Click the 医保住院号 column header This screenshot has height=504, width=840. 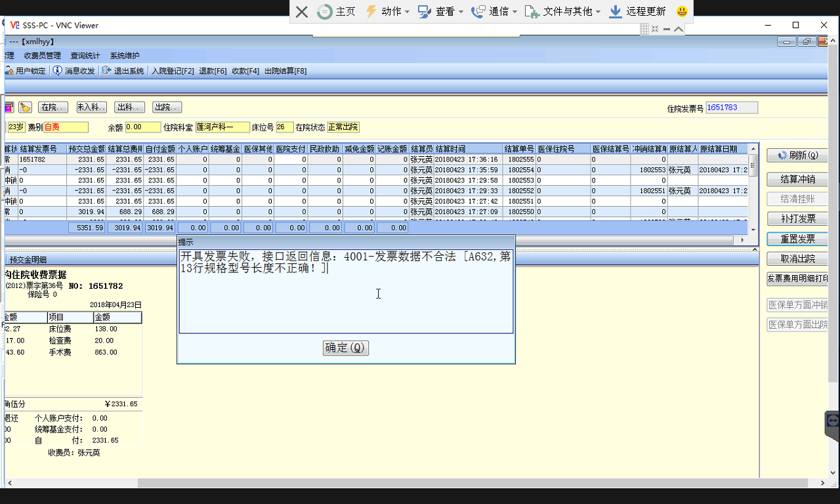[x=564, y=149]
